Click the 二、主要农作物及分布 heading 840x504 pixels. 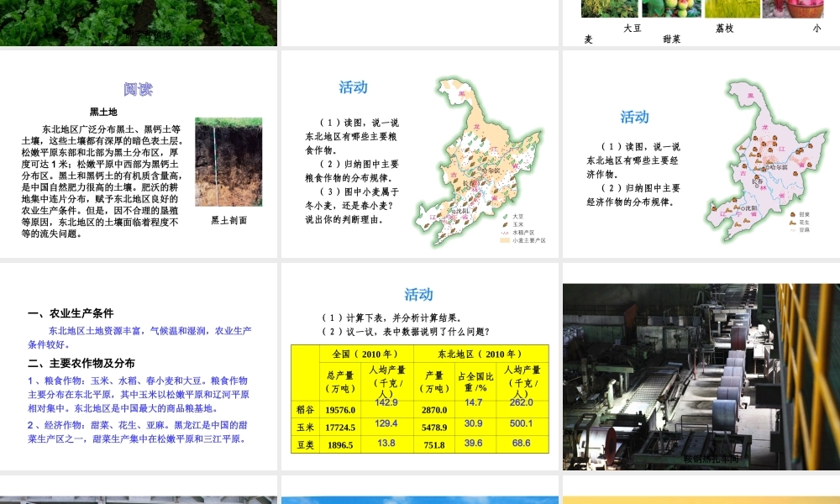click(81, 363)
